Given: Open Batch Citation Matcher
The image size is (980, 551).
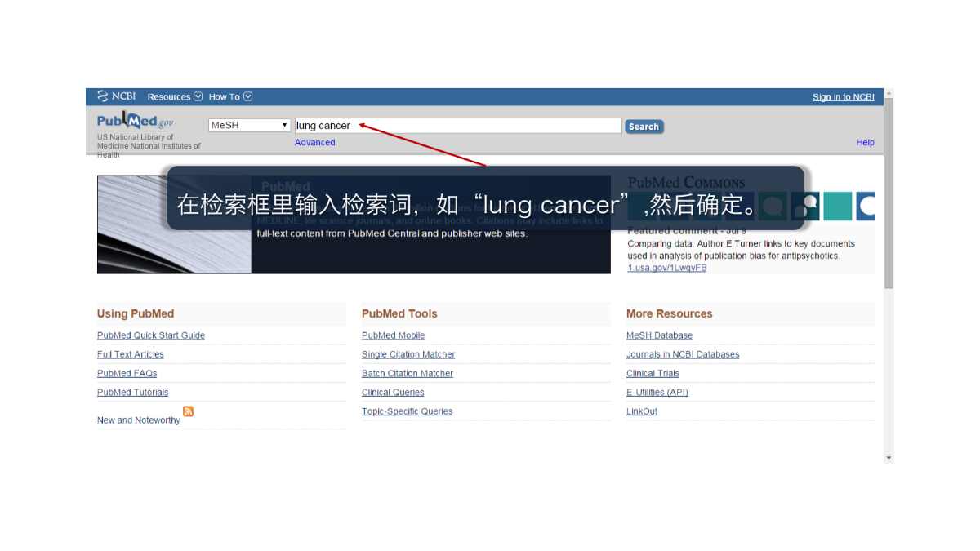Looking at the screenshot, I should 408,373.
